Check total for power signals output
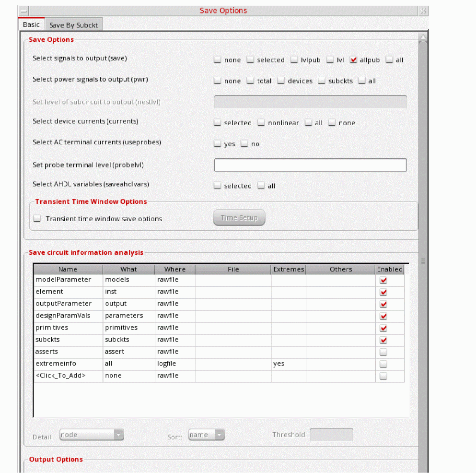This screenshot has height=473, width=476. click(250, 81)
